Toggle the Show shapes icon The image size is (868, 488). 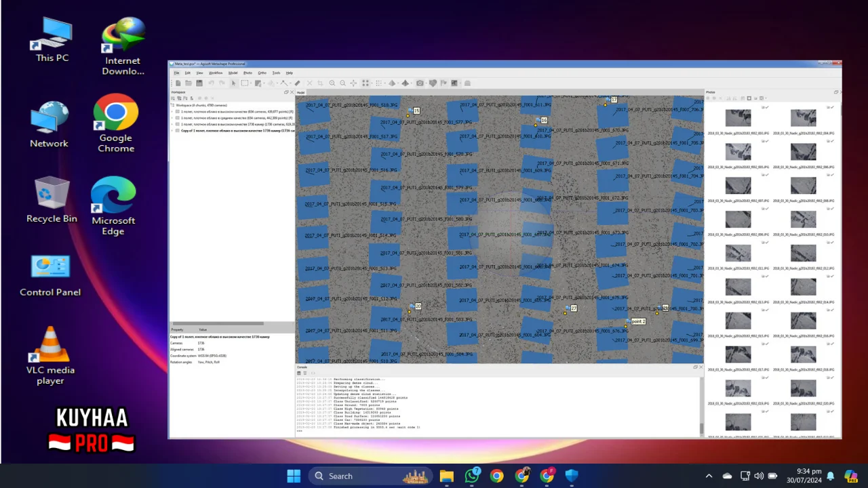(433, 83)
